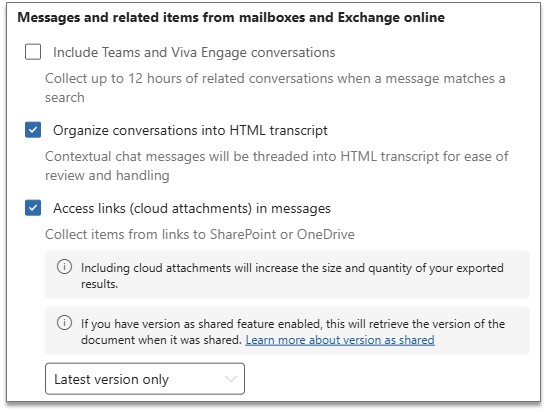Image resolution: width=547 pixels, height=412 pixels.
Task: Click Collect items from links to SharePoint text
Action: point(200,234)
